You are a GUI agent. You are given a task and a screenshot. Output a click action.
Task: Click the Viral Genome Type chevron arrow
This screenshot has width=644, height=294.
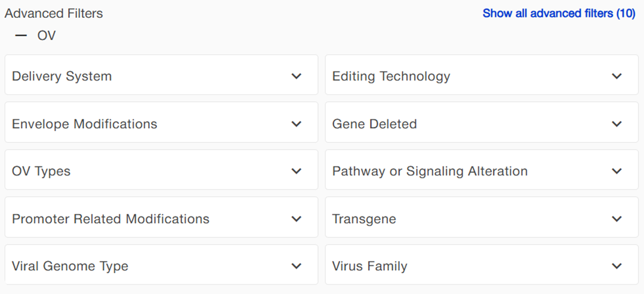pos(297,266)
